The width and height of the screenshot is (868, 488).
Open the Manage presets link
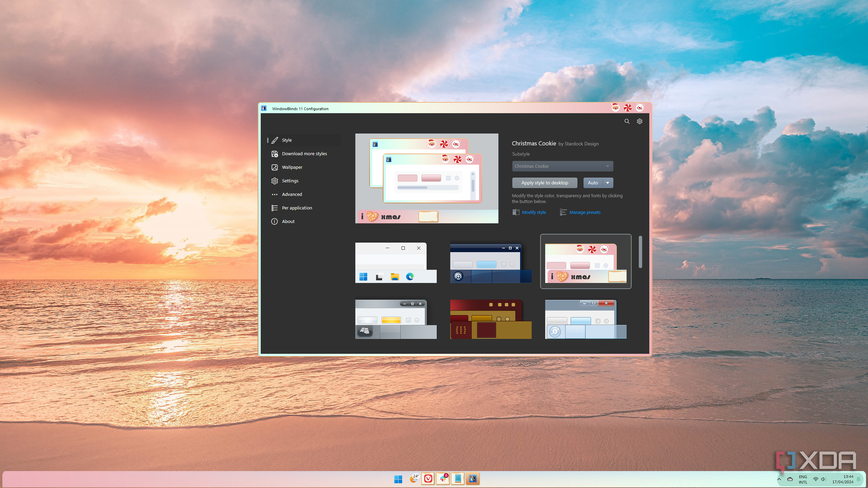point(585,212)
